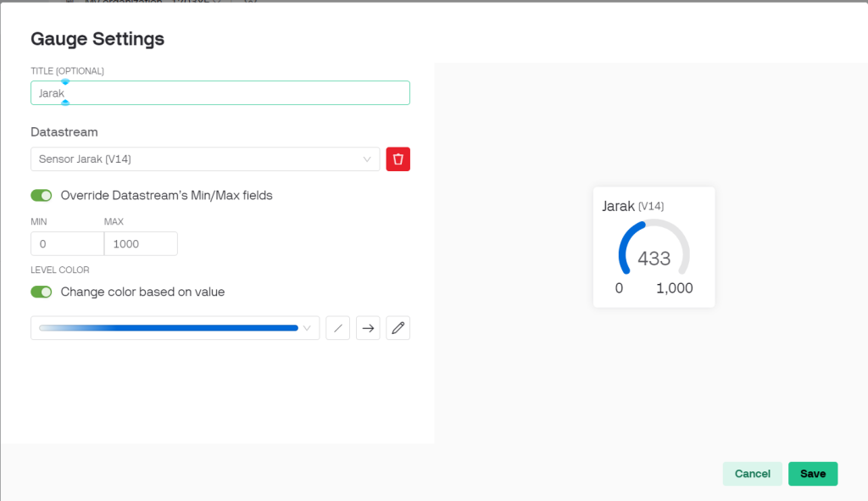Disable the Change color based on value switch
Screen dimensions: 868x501
click(42, 292)
